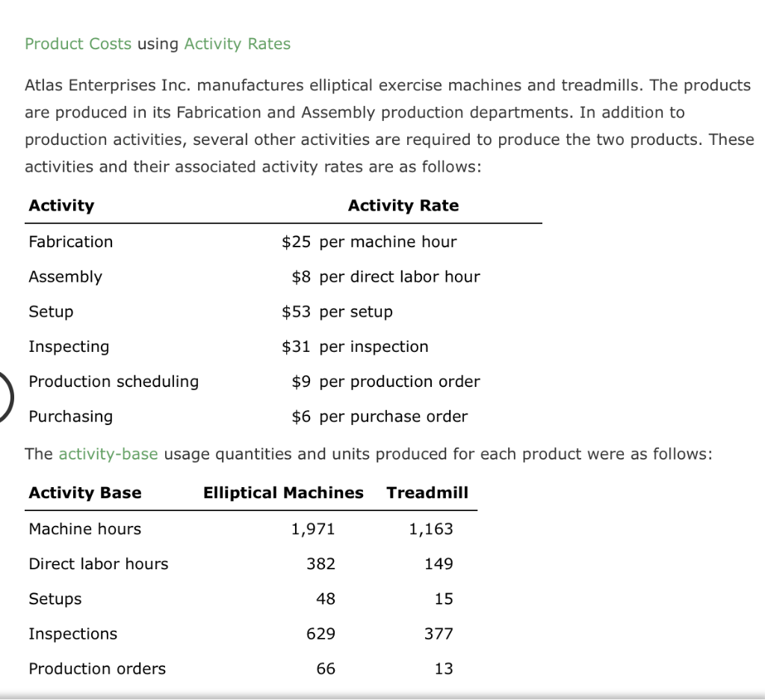Open the "Product Costs" green link
The height and width of the screenshot is (700, 765).
[x=78, y=44]
